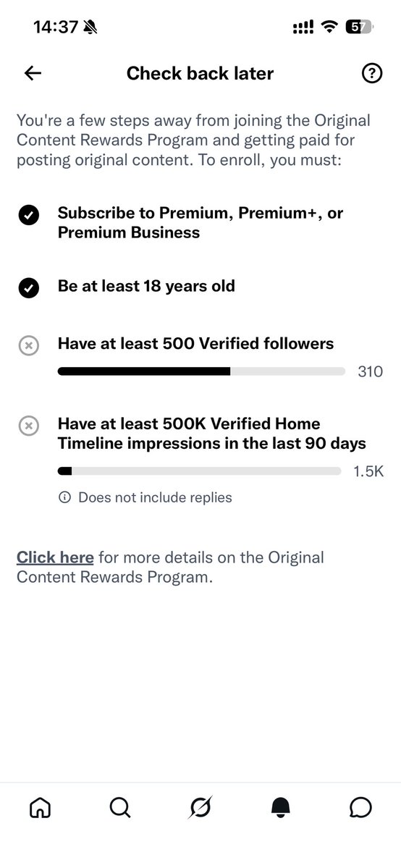Viewport: 401px width, 868px height.
Task: Open the Search magnifier tab
Action: (120, 808)
